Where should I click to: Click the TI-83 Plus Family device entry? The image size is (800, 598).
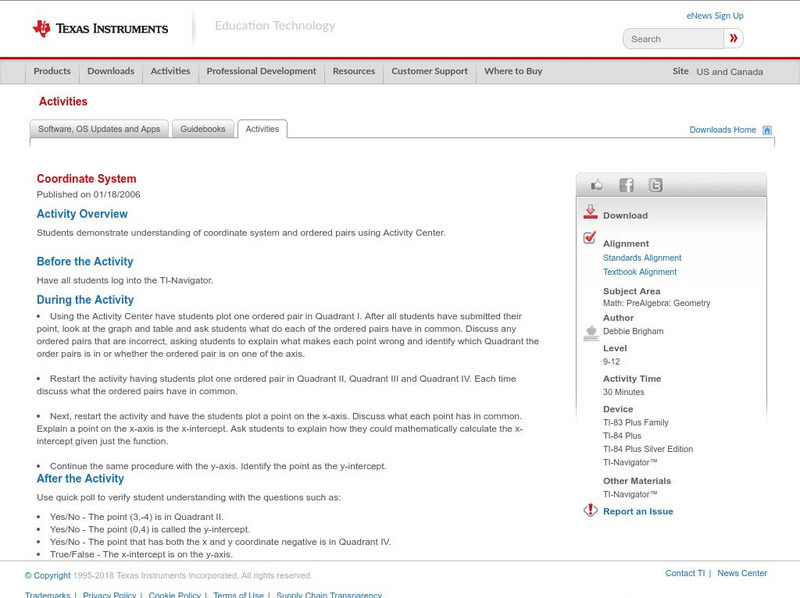click(x=636, y=422)
